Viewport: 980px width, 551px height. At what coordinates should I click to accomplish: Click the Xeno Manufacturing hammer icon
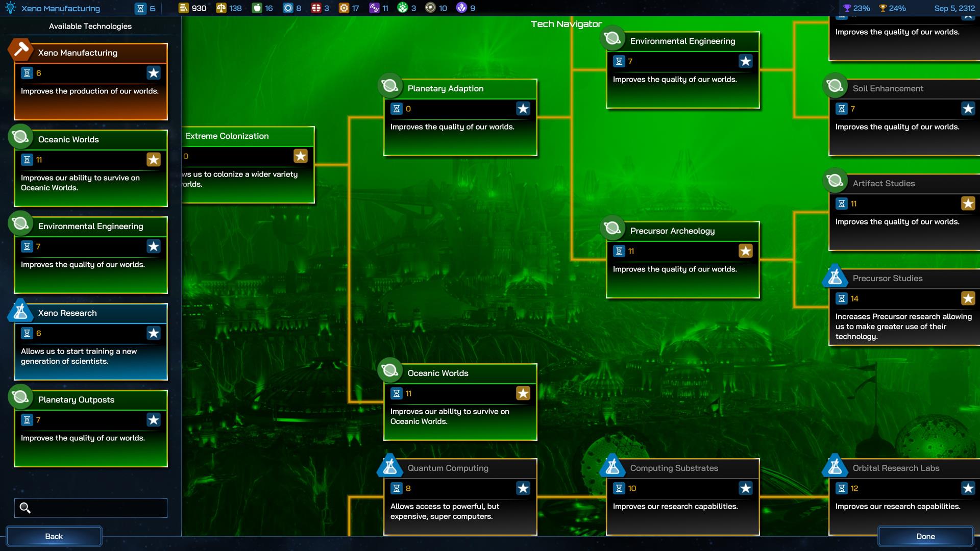pos(20,49)
